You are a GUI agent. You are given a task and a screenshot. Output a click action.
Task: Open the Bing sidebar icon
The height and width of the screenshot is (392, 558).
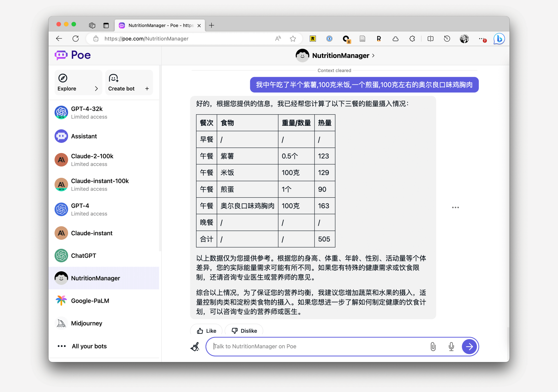pyautogui.click(x=499, y=39)
